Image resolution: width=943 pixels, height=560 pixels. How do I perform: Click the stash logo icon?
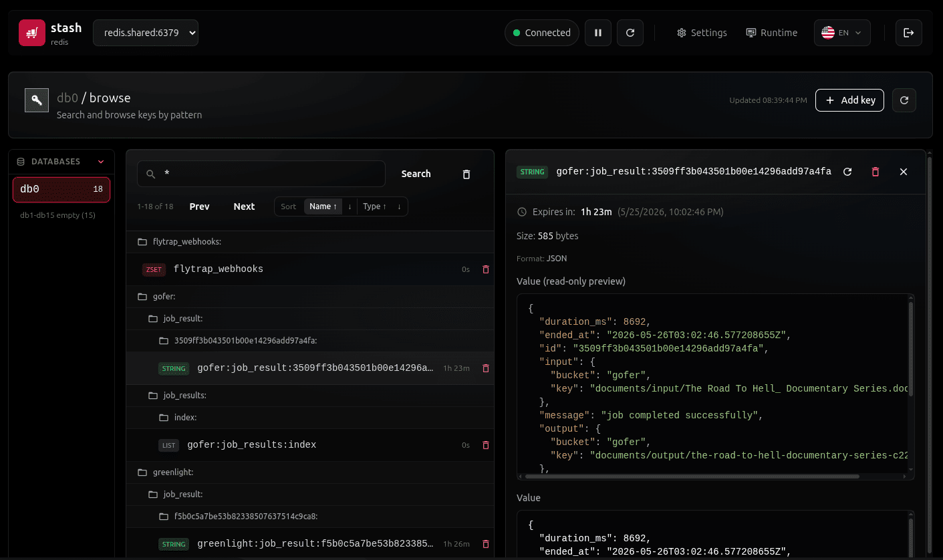tap(31, 33)
